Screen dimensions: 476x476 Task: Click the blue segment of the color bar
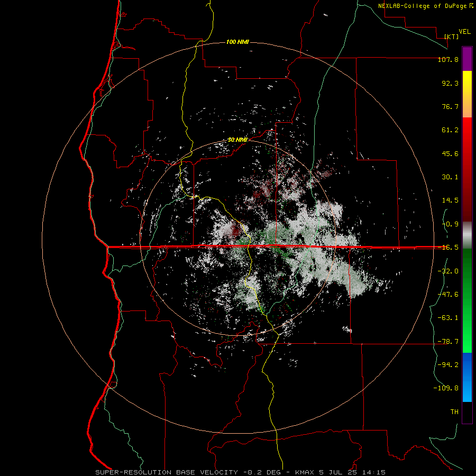[467, 377]
